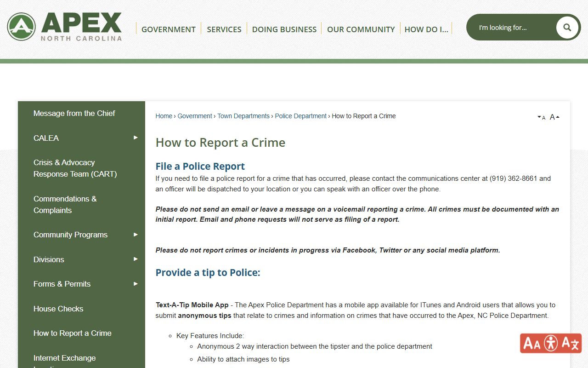The width and height of the screenshot is (588, 368).
Task: Open the Police Department breadcrumb link
Action: click(301, 116)
